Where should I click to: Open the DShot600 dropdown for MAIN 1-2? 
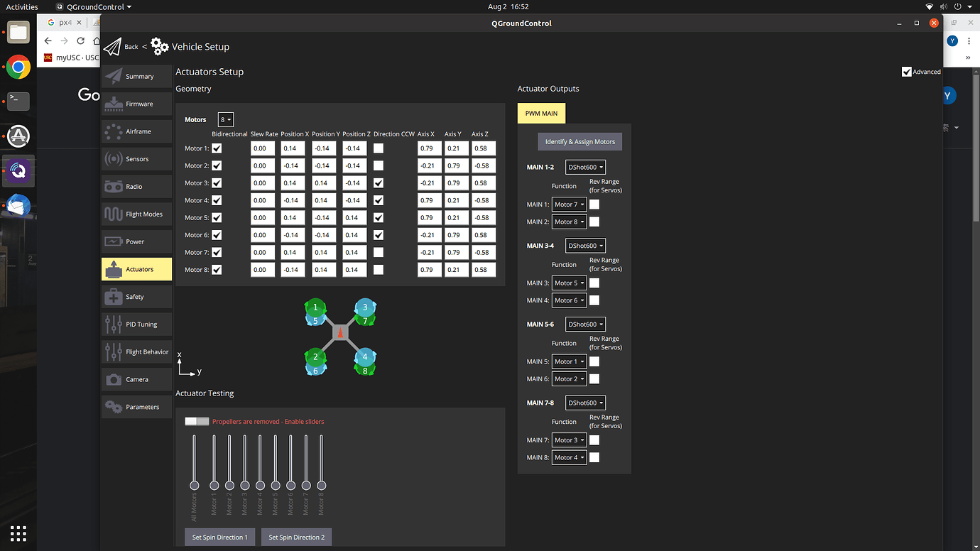point(585,166)
